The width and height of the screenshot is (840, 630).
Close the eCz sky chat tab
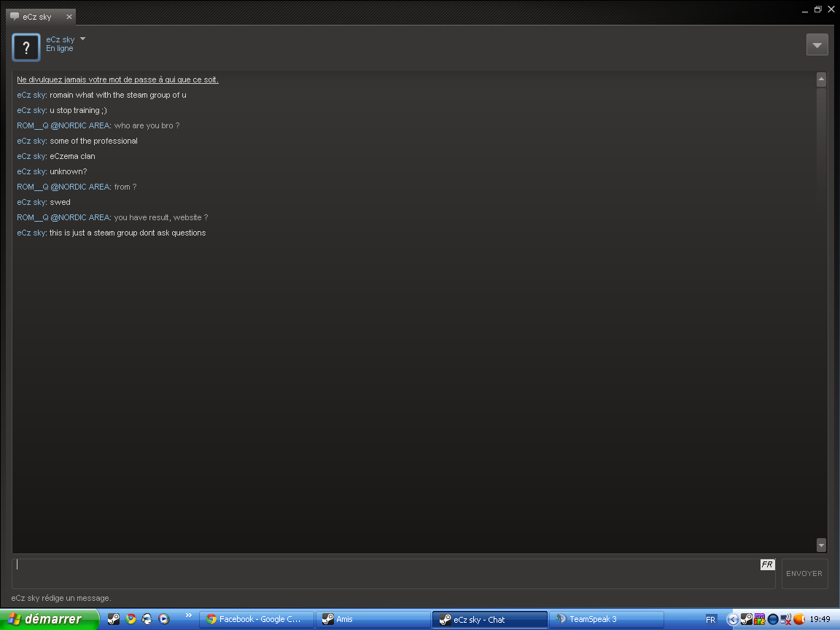(69, 16)
